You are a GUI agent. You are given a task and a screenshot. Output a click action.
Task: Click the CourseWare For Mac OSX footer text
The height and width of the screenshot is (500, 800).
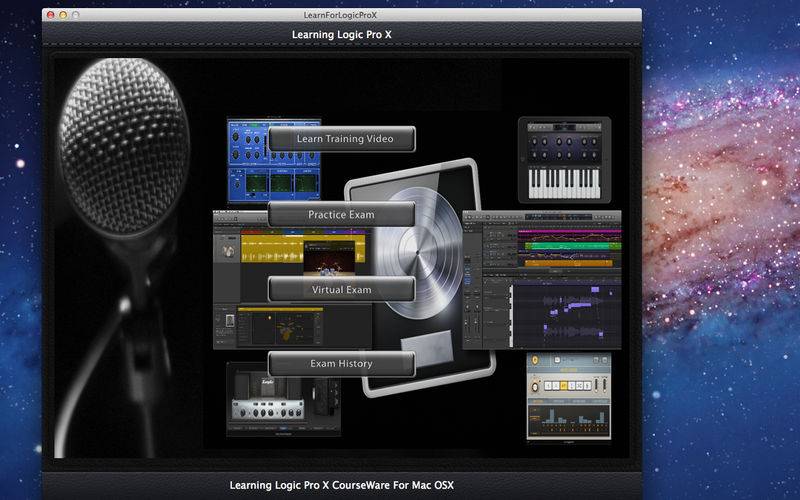coord(341,485)
